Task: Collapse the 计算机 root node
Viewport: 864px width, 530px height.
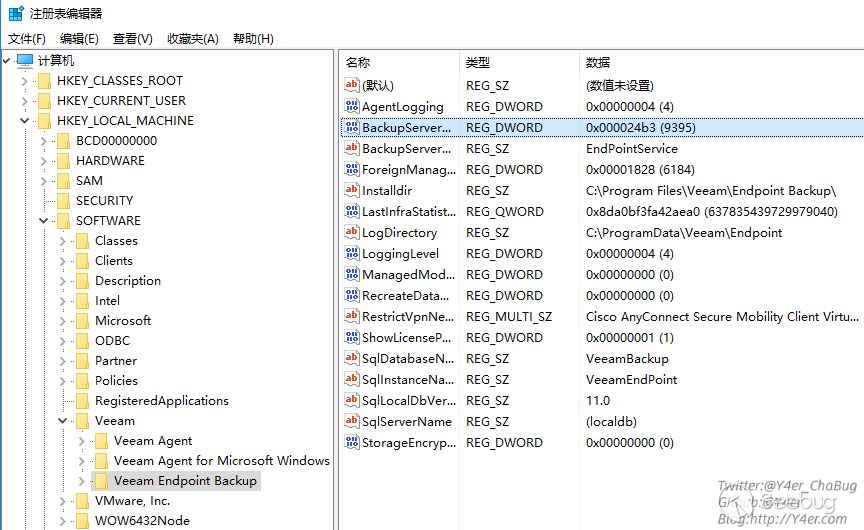Action: pos(7,61)
